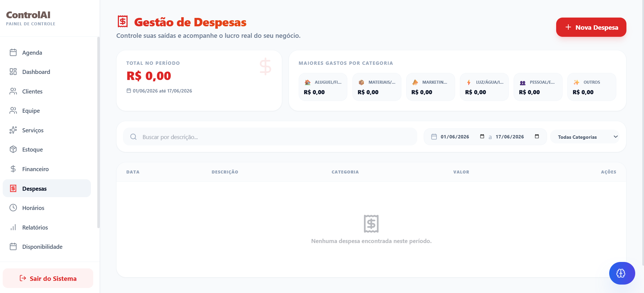Image resolution: width=644 pixels, height=293 pixels.
Task: Click the Dashboard grid icon
Action: click(13, 72)
